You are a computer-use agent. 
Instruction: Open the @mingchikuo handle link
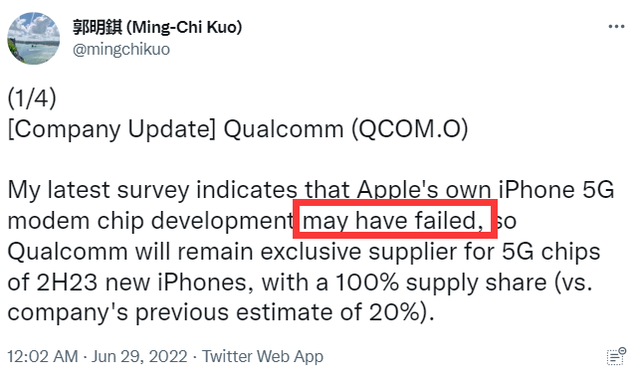tap(121, 49)
